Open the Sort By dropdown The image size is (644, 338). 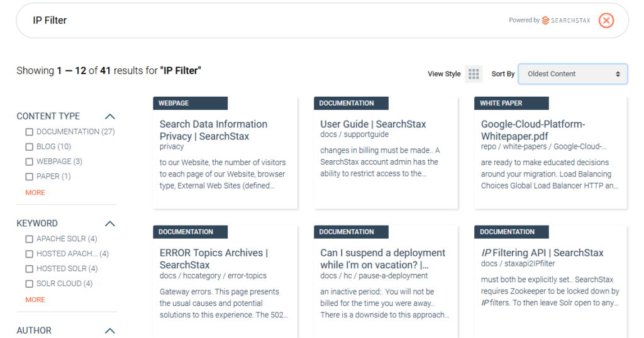point(573,74)
